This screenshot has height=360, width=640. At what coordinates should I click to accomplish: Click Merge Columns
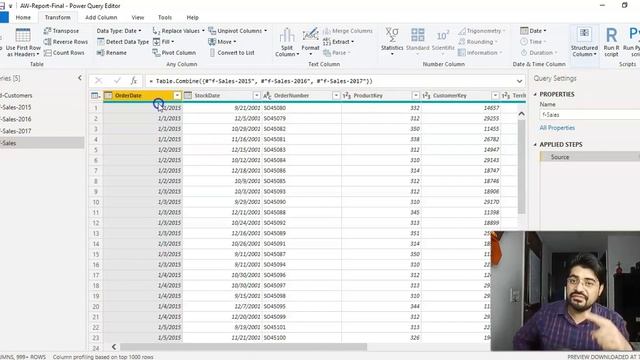348,31
